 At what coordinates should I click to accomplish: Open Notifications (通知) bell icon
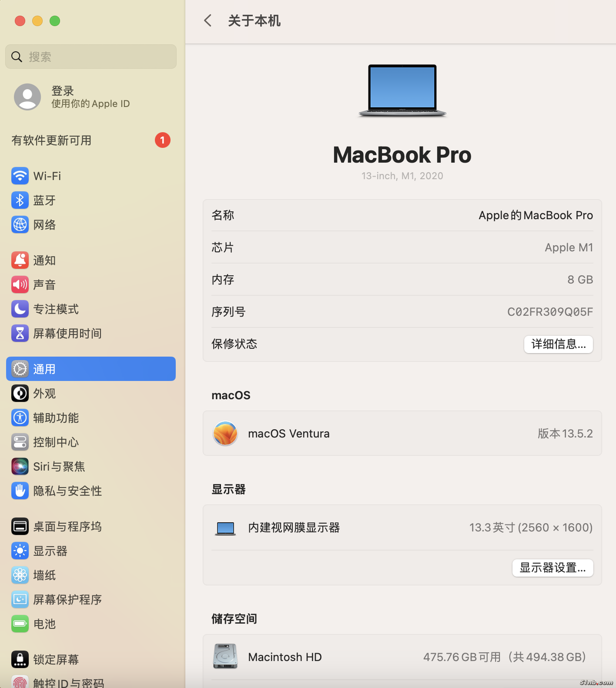click(20, 261)
